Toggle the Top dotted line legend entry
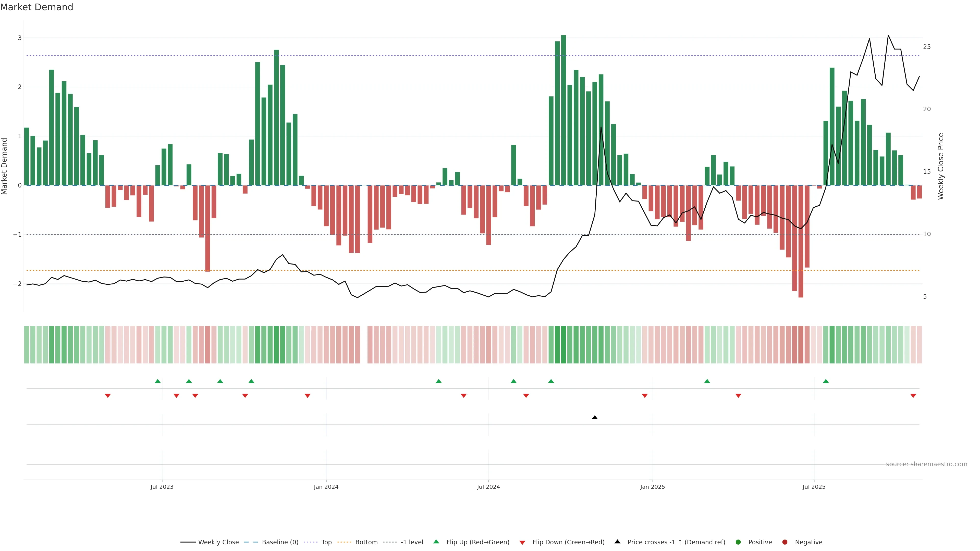 click(x=326, y=542)
